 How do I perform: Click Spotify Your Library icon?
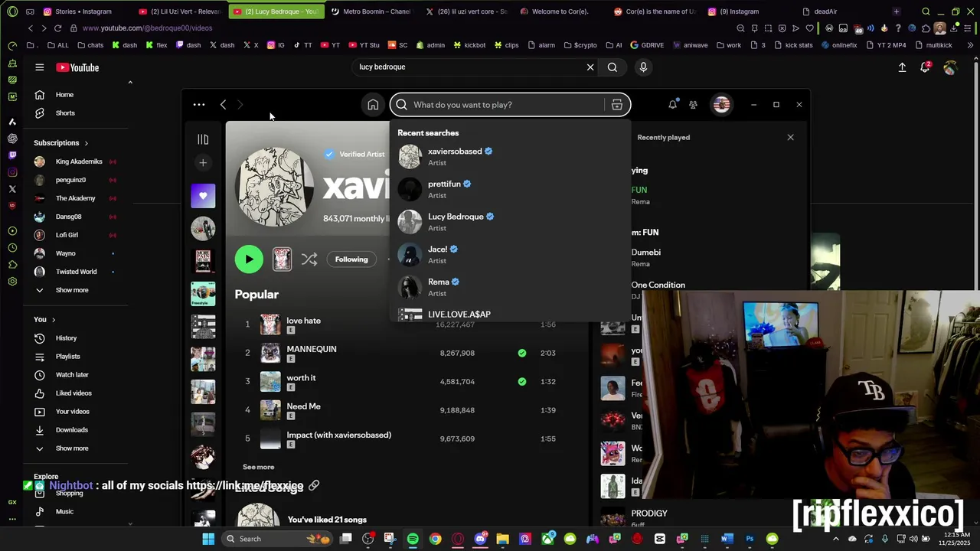click(x=203, y=139)
